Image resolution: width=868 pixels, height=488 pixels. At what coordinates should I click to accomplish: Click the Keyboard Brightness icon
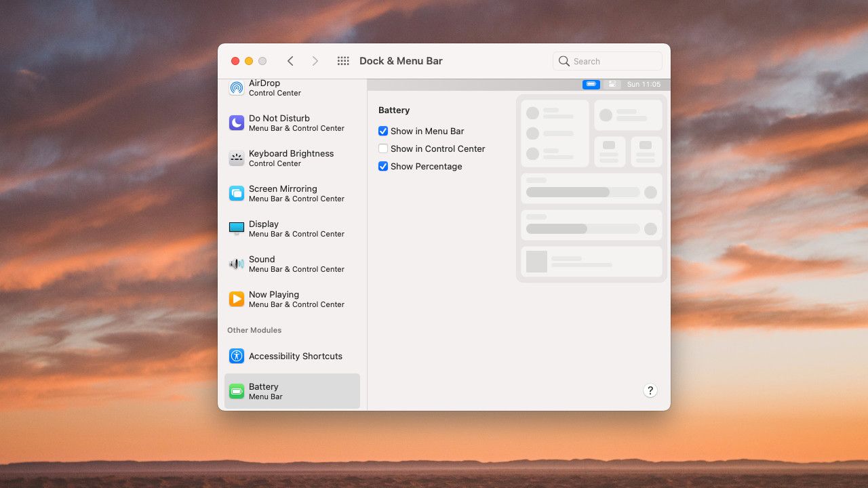(x=236, y=158)
